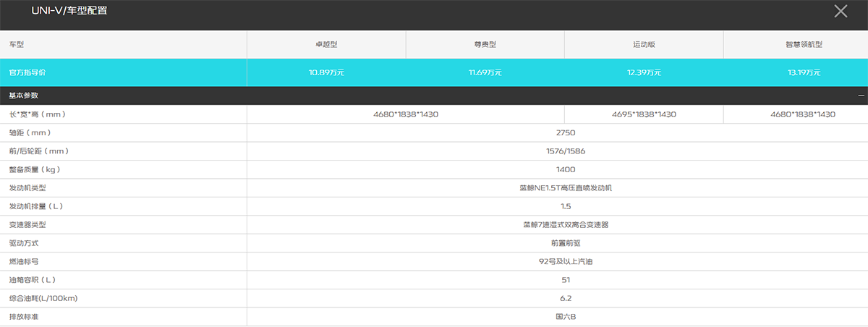The width and height of the screenshot is (868, 327).
Task: Close the UNI-V configuration panel
Action: 840,11
